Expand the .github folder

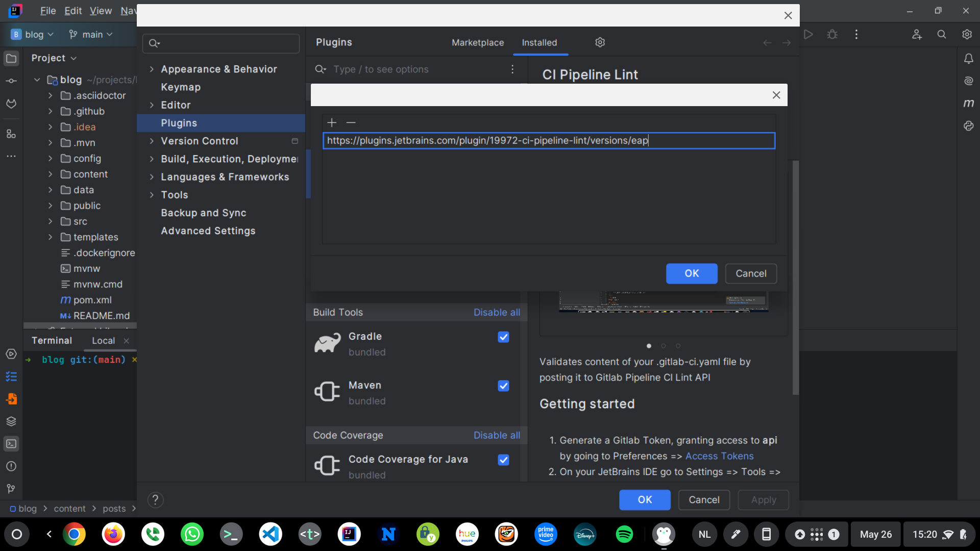pos(50,111)
